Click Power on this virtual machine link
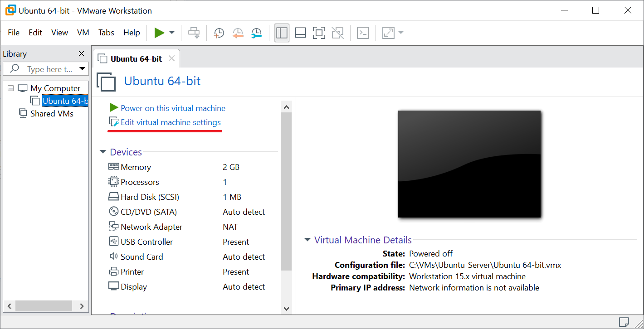The width and height of the screenshot is (644, 329). tap(173, 108)
